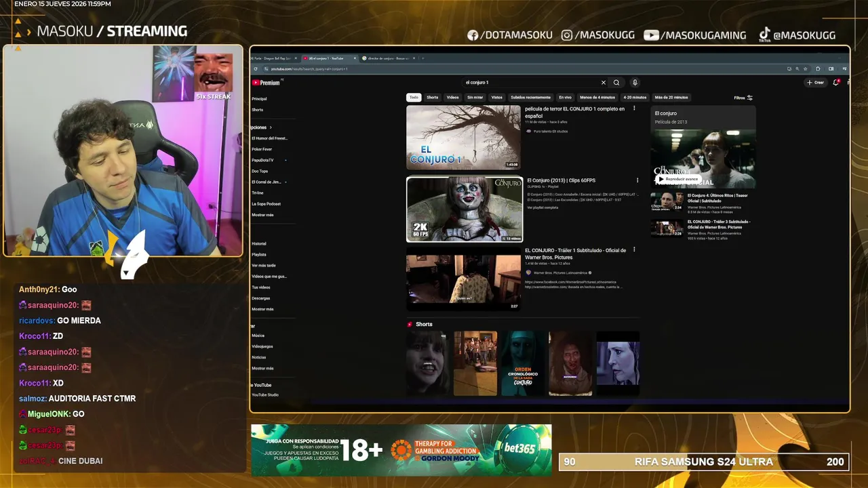Viewport: 868px width, 488px height.
Task: Select the 'Shorts' filter chip
Action: point(433,98)
